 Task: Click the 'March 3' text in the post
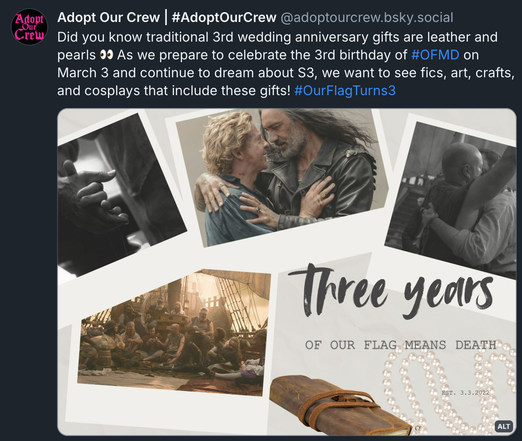[x=83, y=73]
